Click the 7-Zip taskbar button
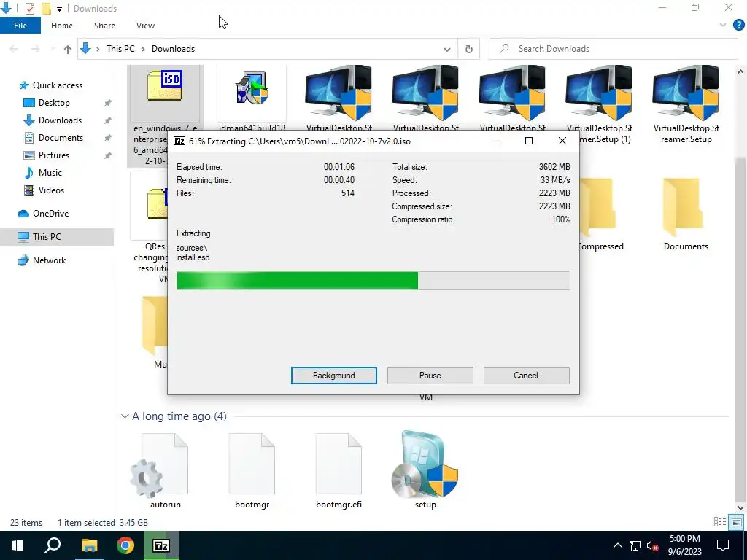This screenshot has width=747, height=560. pyautogui.click(x=161, y=545)
